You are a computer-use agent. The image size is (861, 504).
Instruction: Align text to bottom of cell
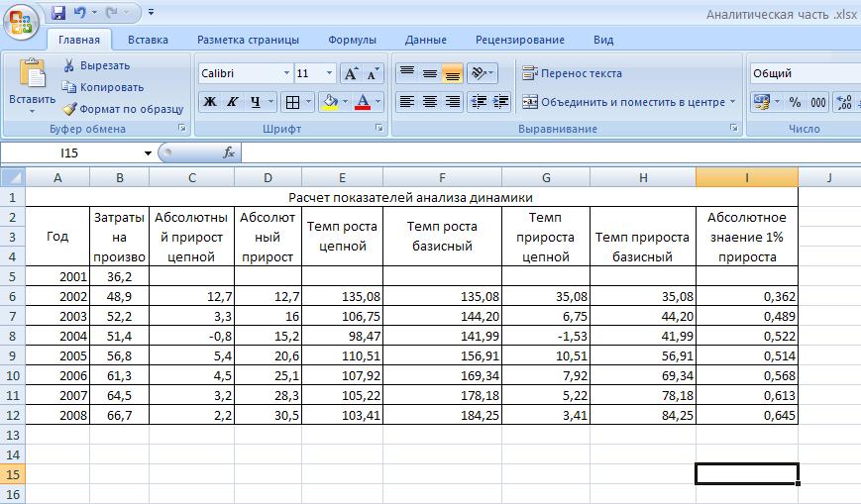[x=453, y=73]
